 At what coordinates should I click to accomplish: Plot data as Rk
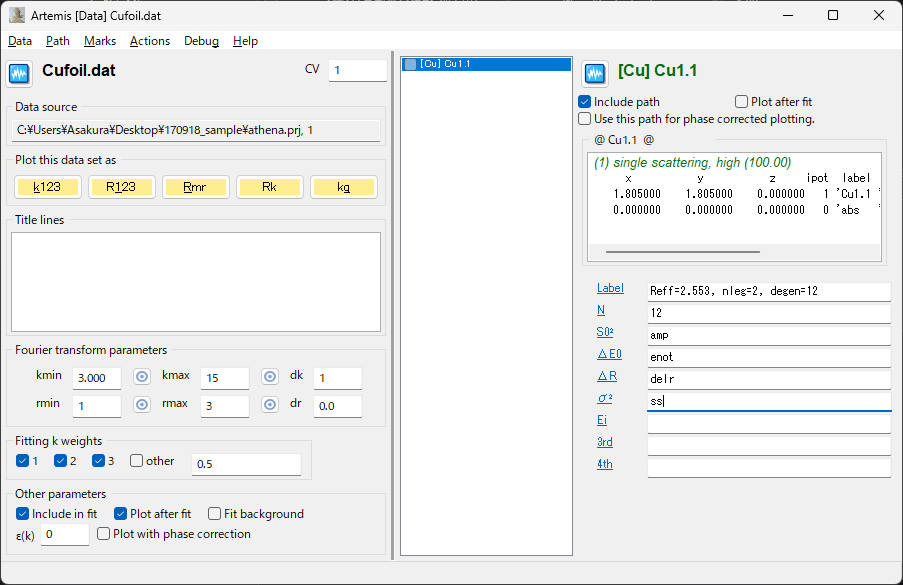pyautogui.click(x=270, y=187)
